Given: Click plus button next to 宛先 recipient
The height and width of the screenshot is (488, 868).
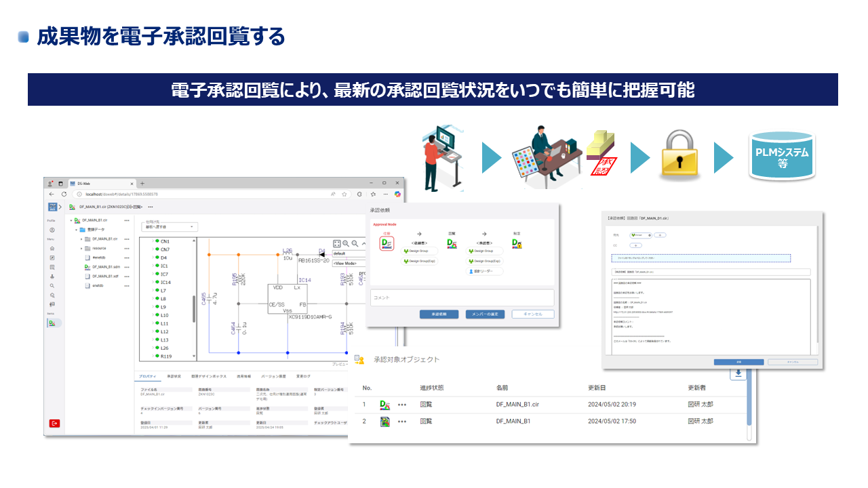Looking at the screenshot, I should point(660,235).
